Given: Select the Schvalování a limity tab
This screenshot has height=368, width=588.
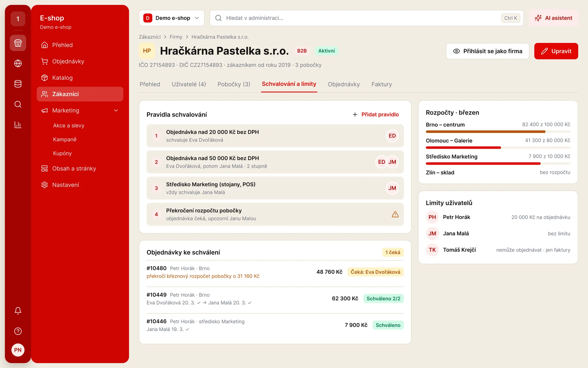Looking at the screenshot, I should (289, 84).
